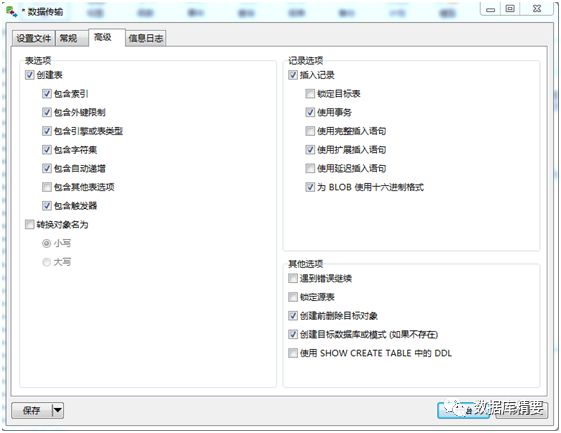
Task: Open the 保存 dropdown arrow
Action: pos(58,410)
